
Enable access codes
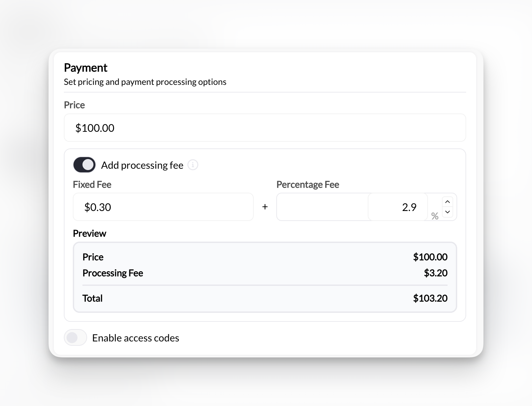(75, 337)
